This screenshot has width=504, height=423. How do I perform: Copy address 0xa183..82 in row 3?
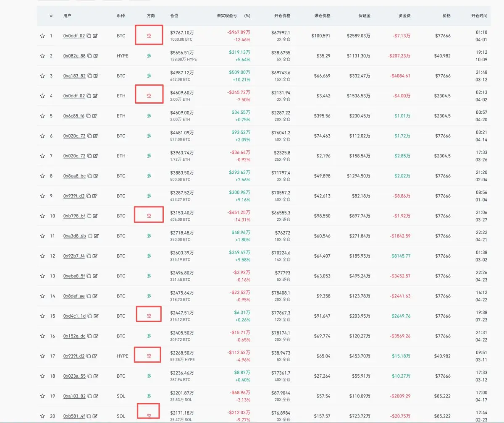pyautogui.click(x=89, y=76)
